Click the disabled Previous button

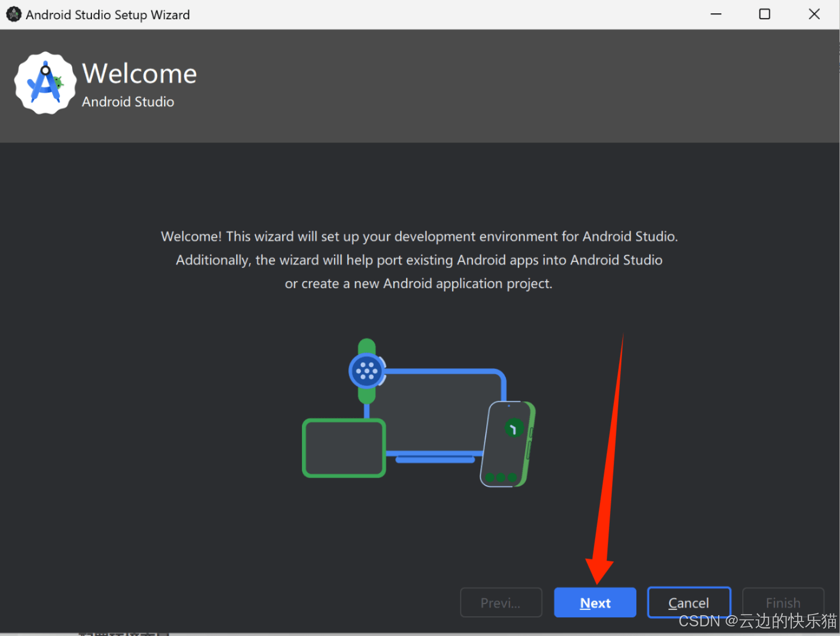click(501, 602)
